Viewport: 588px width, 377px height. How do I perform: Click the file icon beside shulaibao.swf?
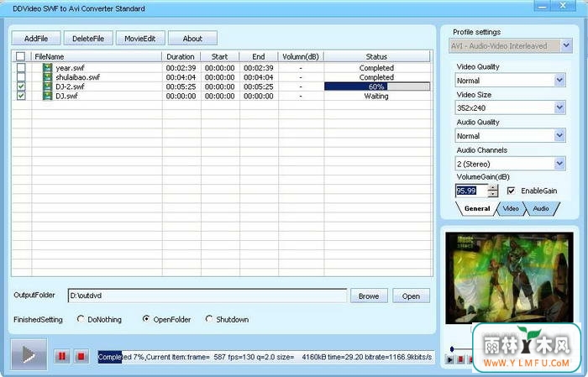[47, 77]
